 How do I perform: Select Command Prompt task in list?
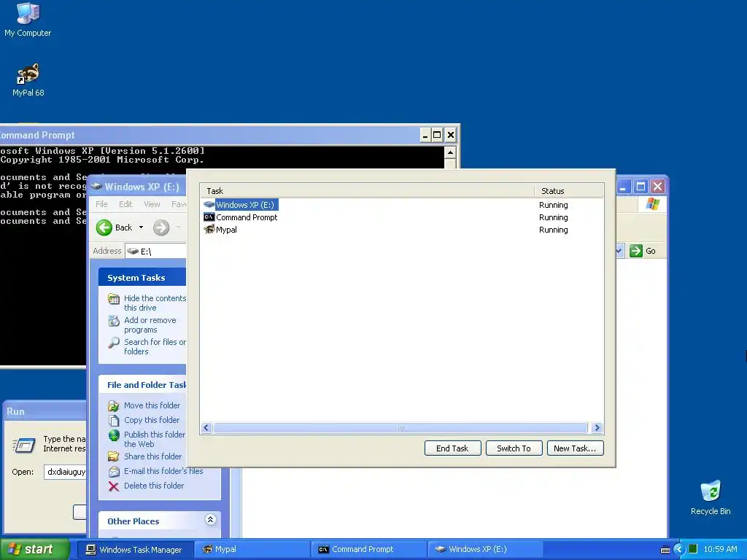click(402, 217)
